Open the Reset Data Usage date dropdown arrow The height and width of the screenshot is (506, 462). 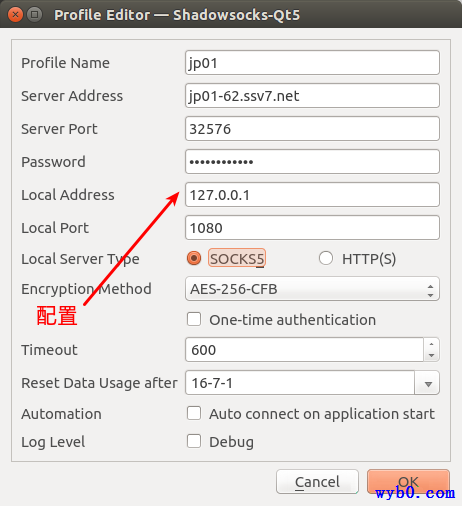click(427, 383)
